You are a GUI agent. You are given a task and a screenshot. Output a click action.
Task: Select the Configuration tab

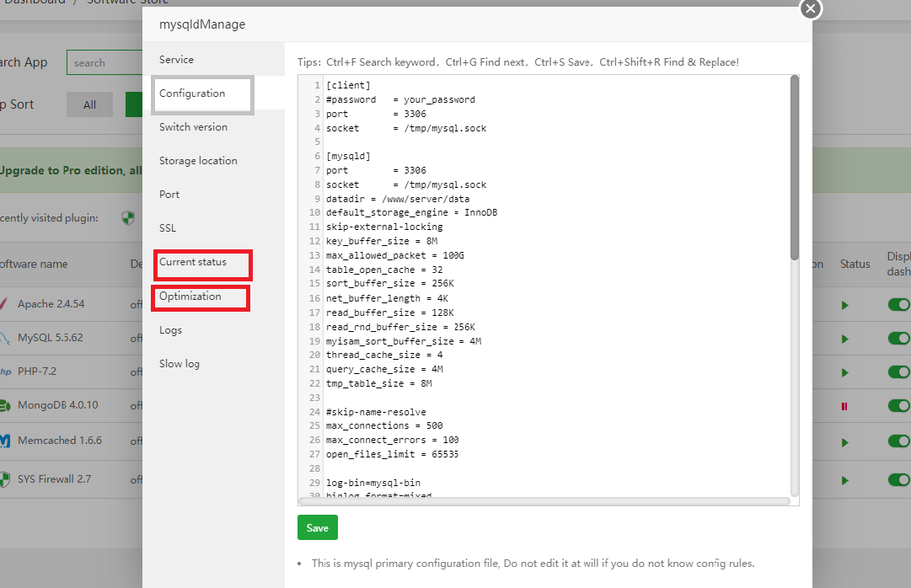tap(192, 93)
